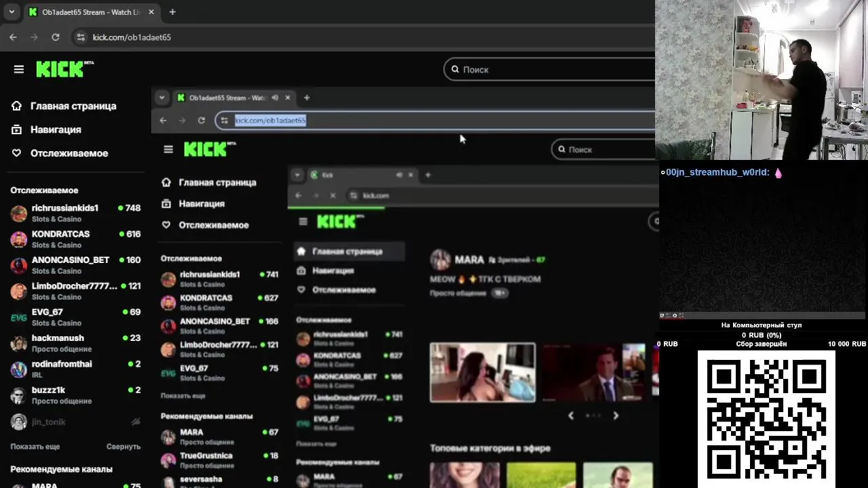Close the Ob1adaet65 Stream tab in outer browser
Image resolution: width=868 pixels, height=488 pixels.
[151, 12]
